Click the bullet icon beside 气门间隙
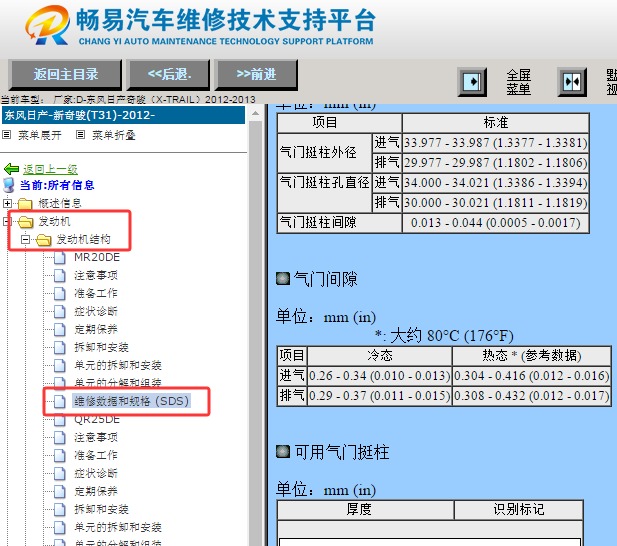The width and height of the screenshot is (617, 546). pyautogui.click(x=283, y=279)
